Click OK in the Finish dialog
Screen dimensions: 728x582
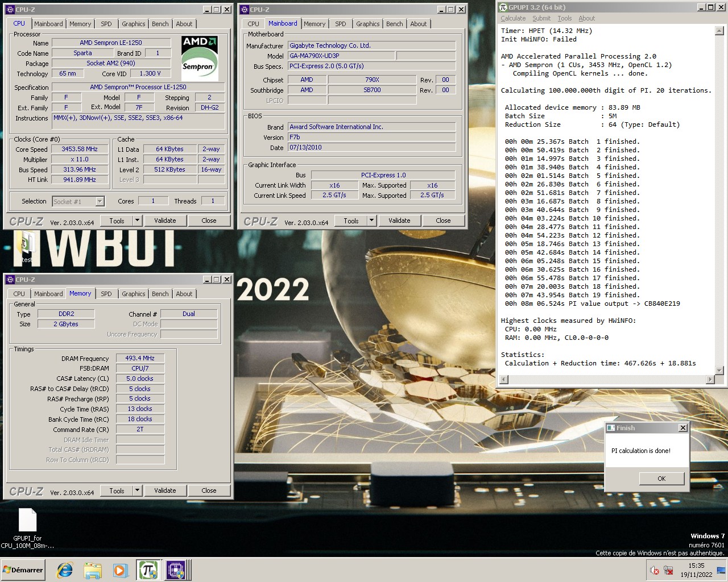(x=661, y=479)
